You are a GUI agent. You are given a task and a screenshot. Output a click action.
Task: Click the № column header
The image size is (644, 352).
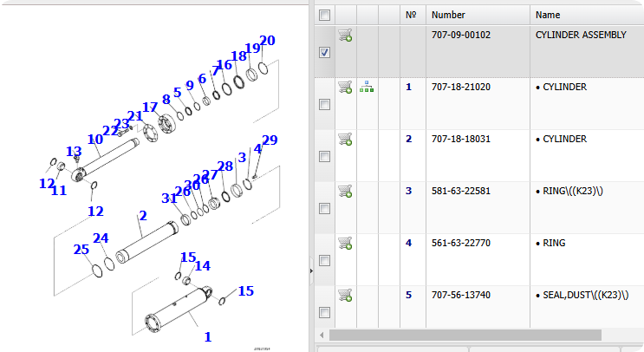[x=411, y=16]
